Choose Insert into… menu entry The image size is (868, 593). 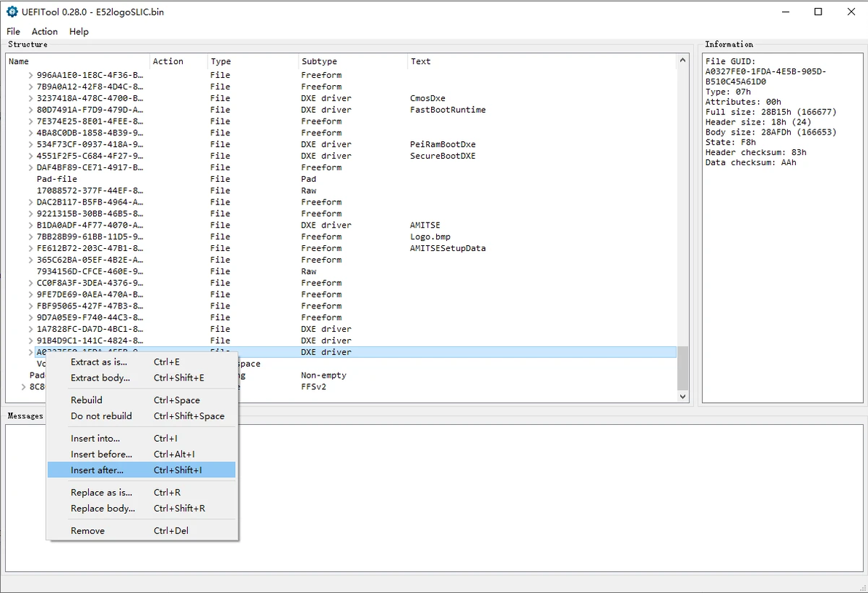tap(141, 438)
